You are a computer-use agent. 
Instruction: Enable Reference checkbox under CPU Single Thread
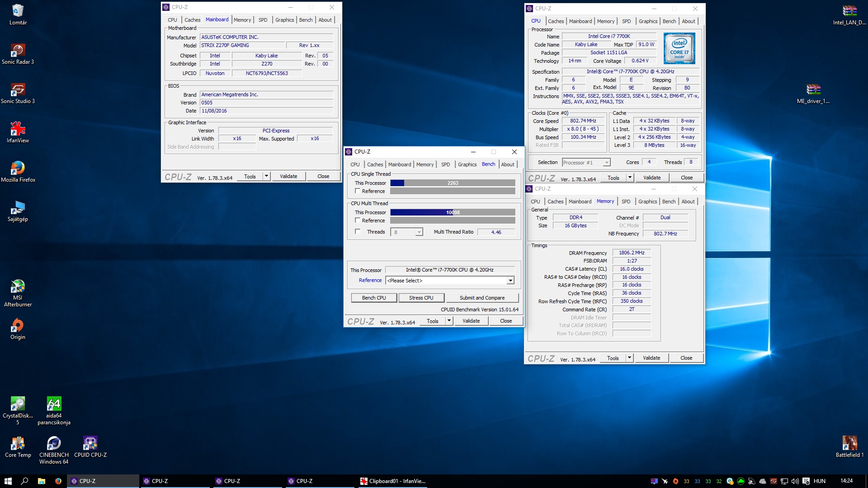click(358, 191)
